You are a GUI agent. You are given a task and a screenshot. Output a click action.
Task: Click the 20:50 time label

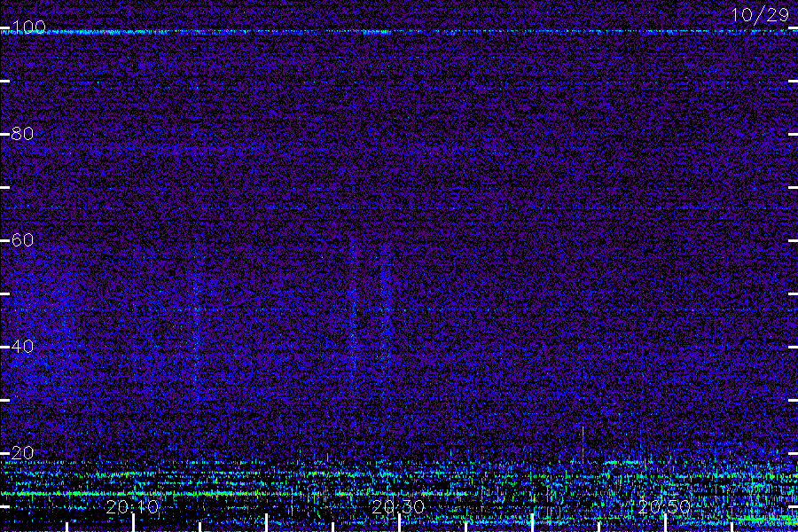(x=664, y=507)
